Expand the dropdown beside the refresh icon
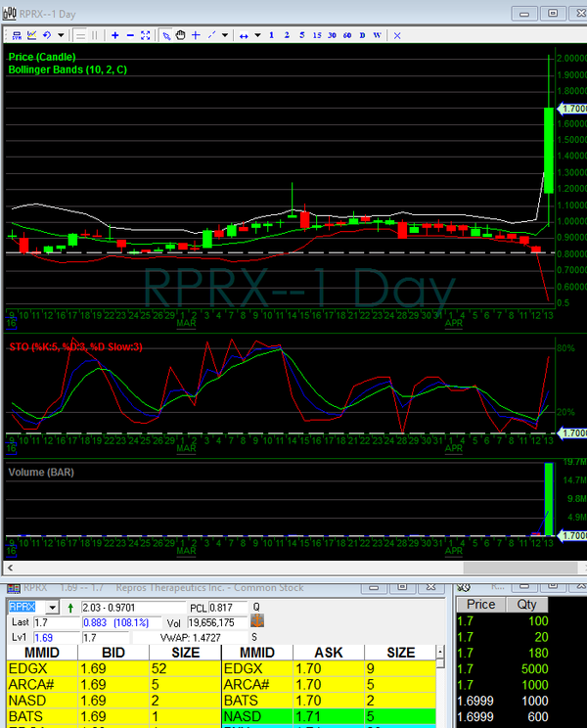Screen dimensions: 587x728 (61, 35)
